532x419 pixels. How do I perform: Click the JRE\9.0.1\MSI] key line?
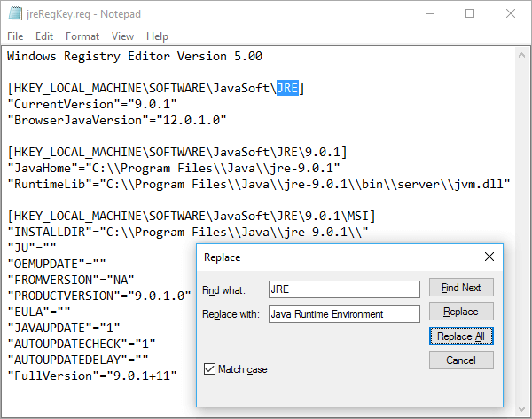(192, 216)
